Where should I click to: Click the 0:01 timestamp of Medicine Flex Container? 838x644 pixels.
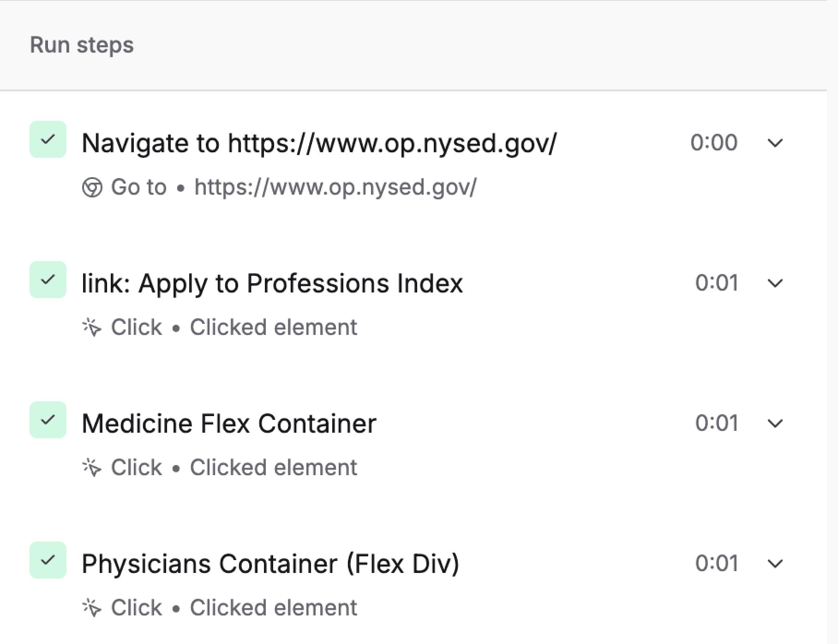717,423
